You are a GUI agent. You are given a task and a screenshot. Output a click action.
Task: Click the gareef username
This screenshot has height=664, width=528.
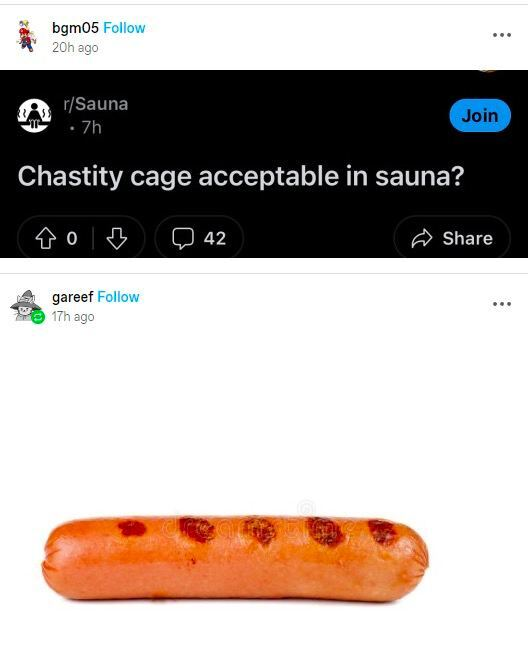pos(72,297)
